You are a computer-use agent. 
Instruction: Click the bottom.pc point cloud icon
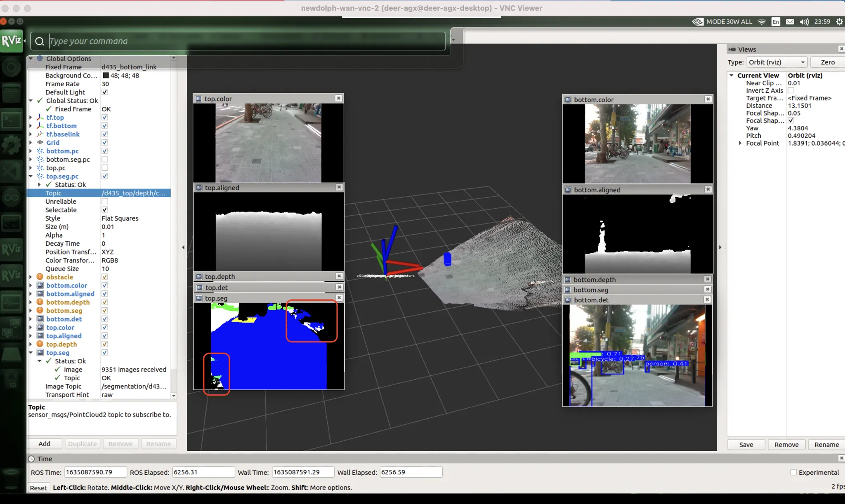pyautogui.click(x=40, y=151)
